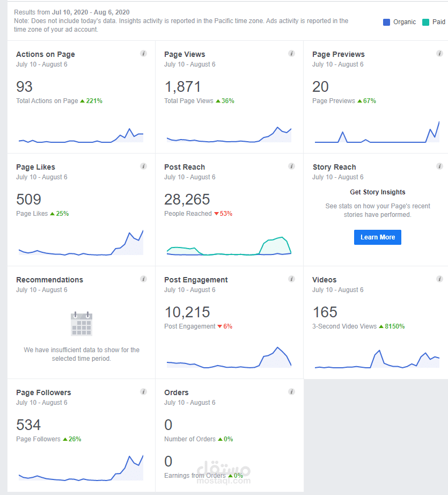Click the Actions on Page line chart
The image size is (448, 495).
(81, 135)
